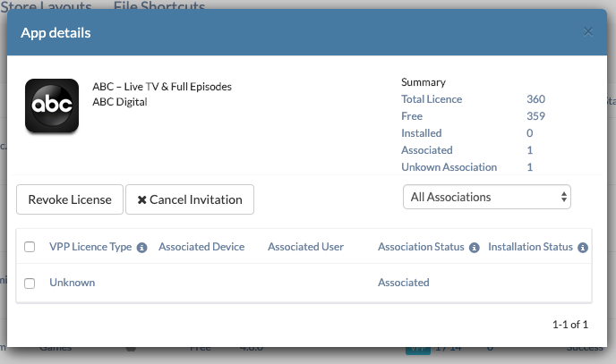Click the 1-1 of 1 pagination text
616x364 pixels.
coord(570,325)
